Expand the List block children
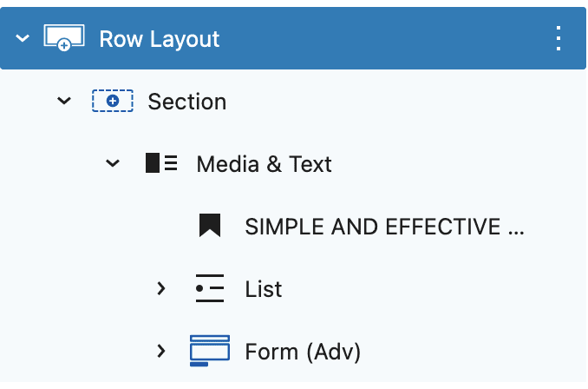 click(161, 288)
